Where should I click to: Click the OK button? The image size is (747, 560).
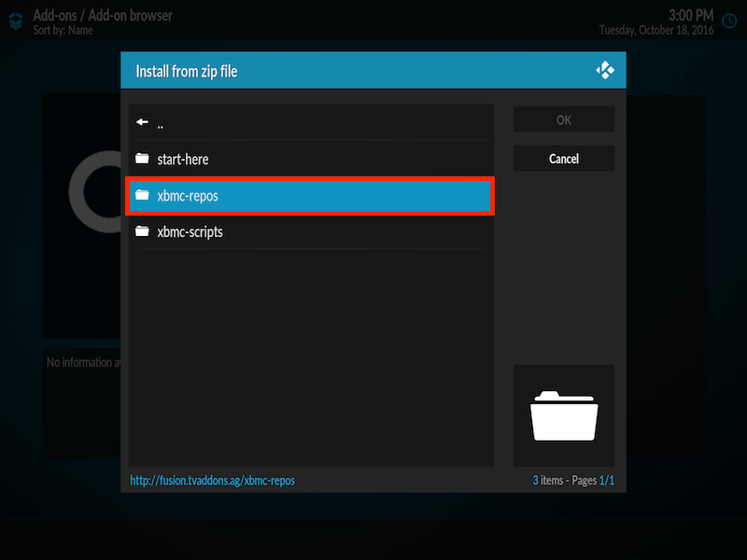[564, 119]
